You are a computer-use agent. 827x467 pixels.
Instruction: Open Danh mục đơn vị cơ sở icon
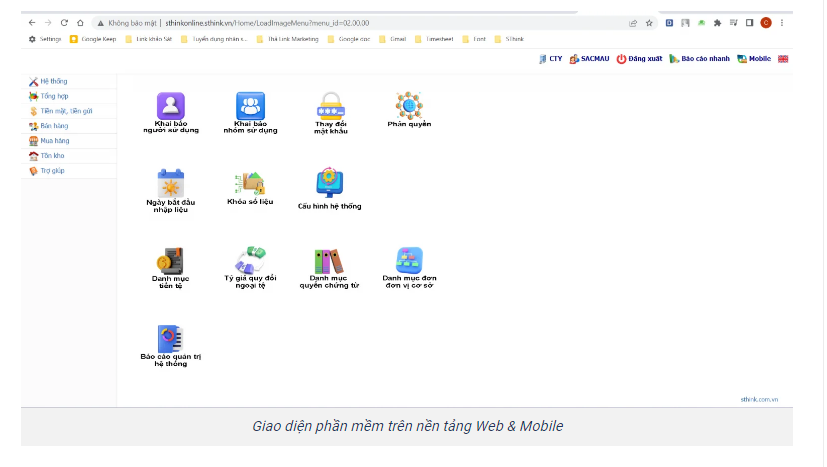(x=409, y=260)
